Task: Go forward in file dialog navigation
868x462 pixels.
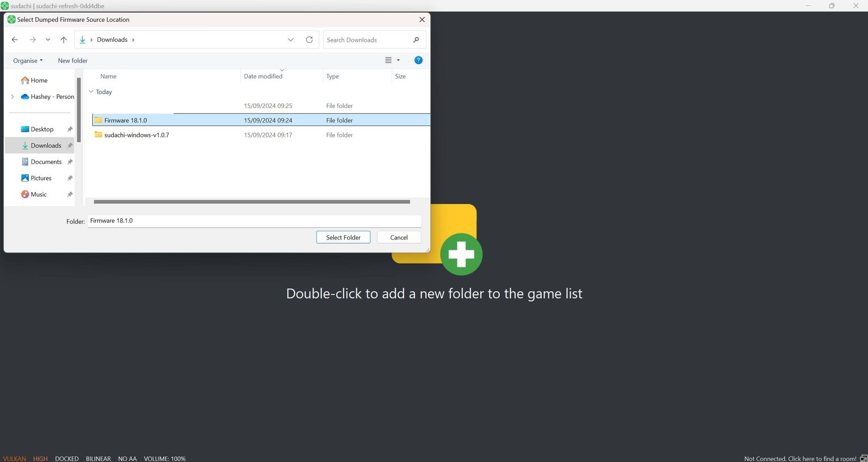Action: pos(33,40)
